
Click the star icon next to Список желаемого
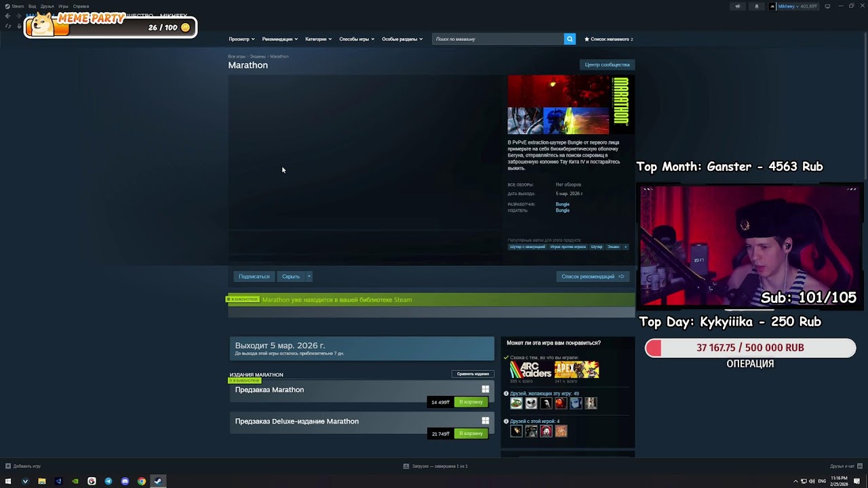point(587,39)
